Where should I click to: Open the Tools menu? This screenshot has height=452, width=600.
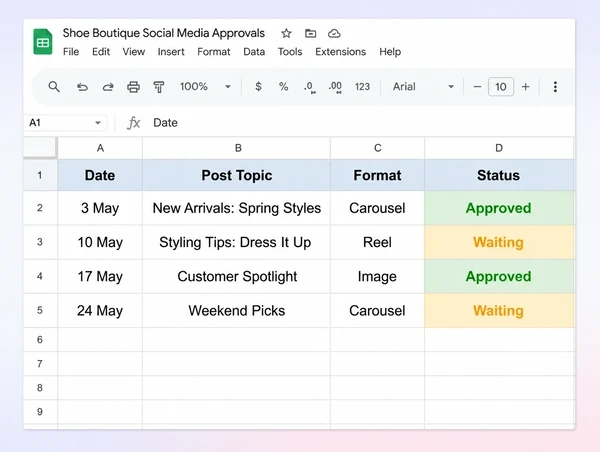pos(290,52)
